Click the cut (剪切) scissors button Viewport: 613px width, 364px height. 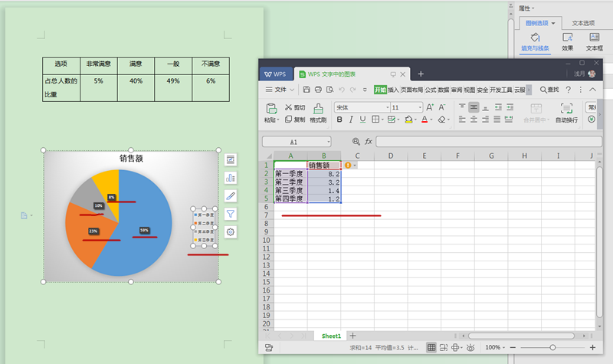(293, 108)
